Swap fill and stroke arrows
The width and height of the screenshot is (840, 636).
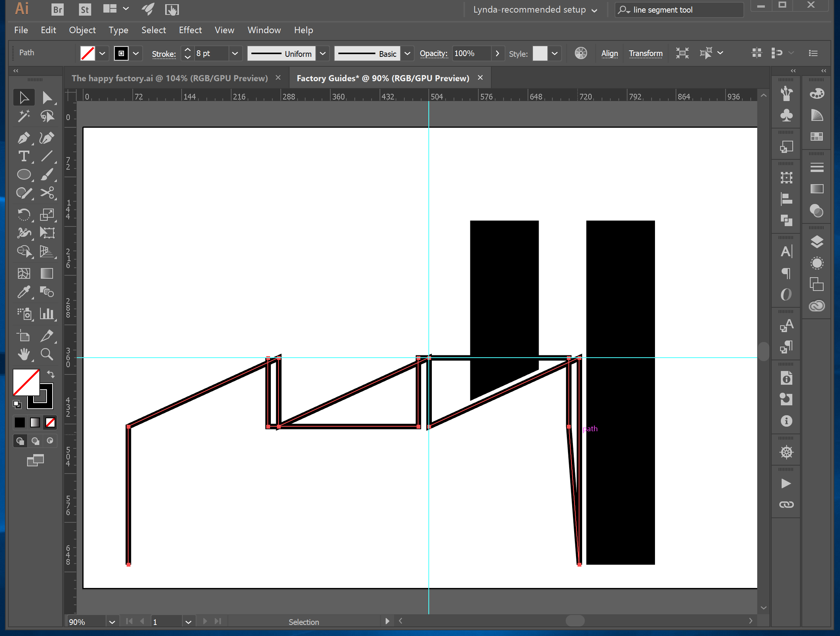coord(51,374)
